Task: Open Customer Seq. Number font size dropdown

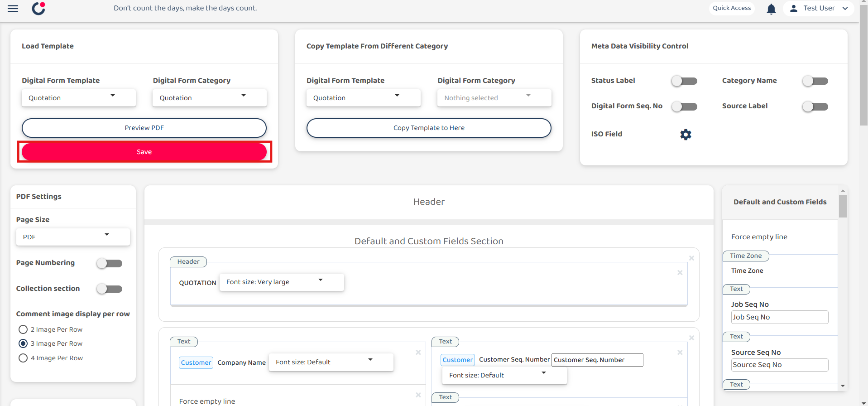Action: click(x=504, y=375)
